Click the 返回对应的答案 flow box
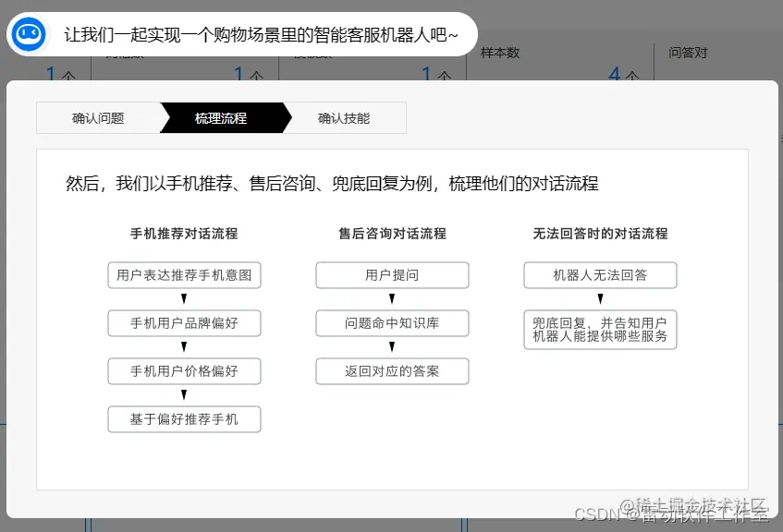Image resolution: width=783 pixels, height=532 pixels. coord(392,371)
